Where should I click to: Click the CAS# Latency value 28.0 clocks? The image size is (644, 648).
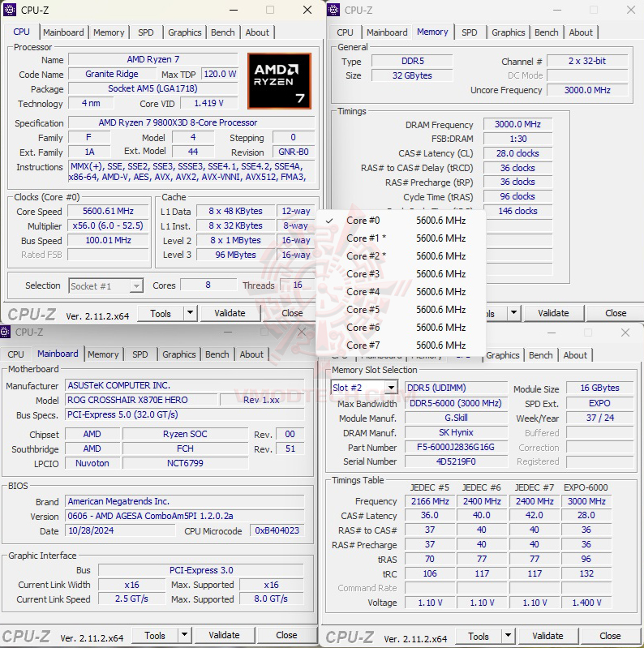tap(517, 153)
